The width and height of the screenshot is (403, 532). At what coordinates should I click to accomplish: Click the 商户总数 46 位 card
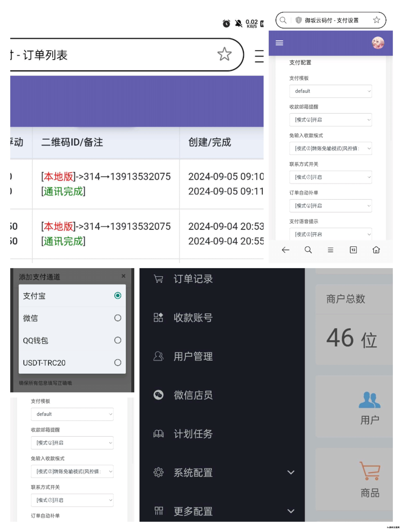coord(354,325)
